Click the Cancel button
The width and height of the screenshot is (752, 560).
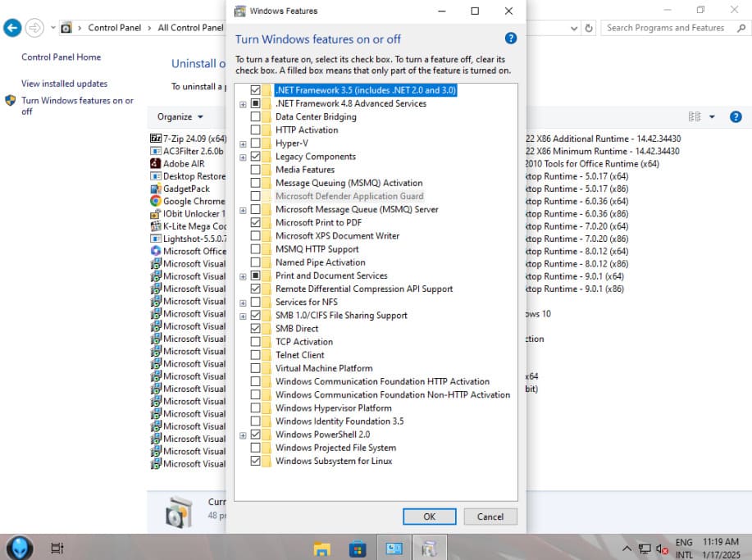click(490, 517)
